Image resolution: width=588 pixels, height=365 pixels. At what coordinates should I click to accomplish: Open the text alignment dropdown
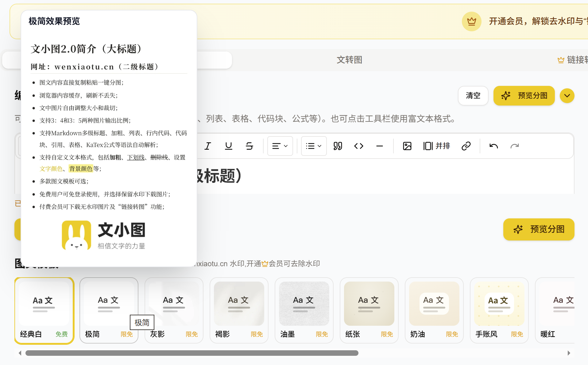pos(280,146)
